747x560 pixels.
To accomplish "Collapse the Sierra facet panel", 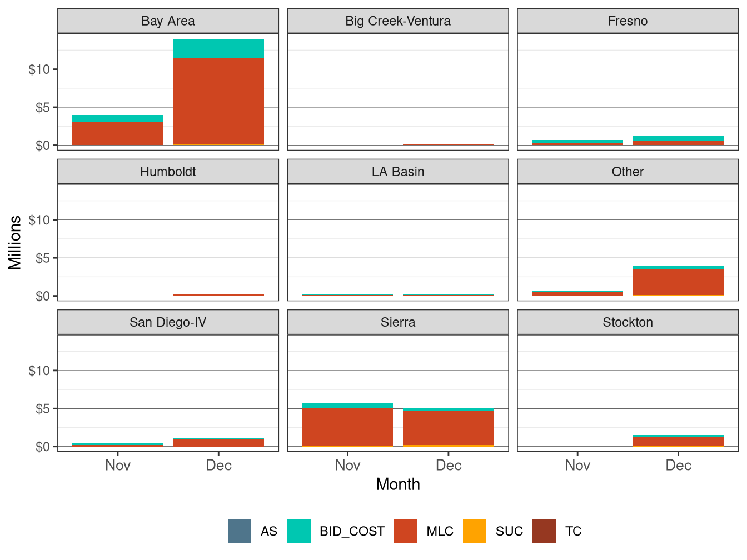I will [x=398, y=322].
